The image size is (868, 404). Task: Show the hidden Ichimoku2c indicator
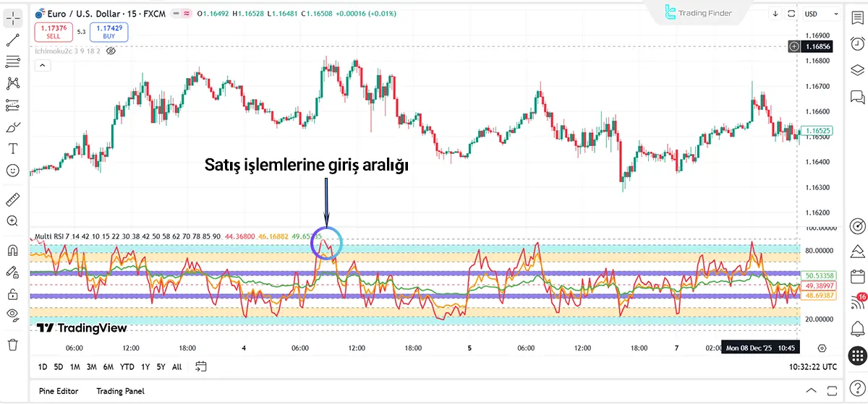[111, 51]
